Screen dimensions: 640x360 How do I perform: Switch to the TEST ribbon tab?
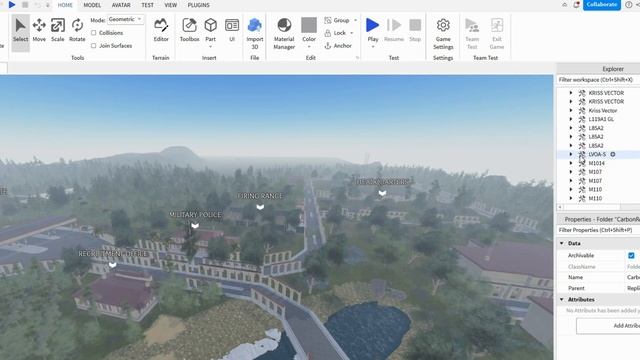147,5
